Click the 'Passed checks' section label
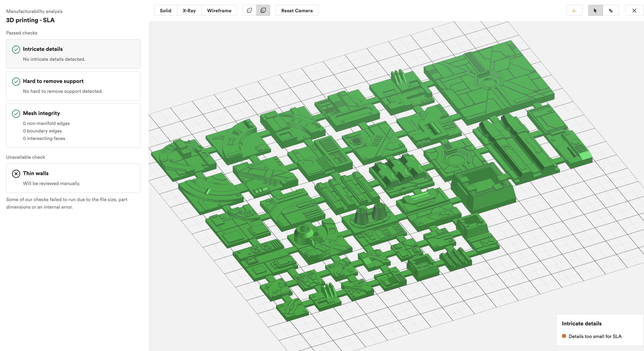This screenshot has width=644, height=351. tap(22, 33)
